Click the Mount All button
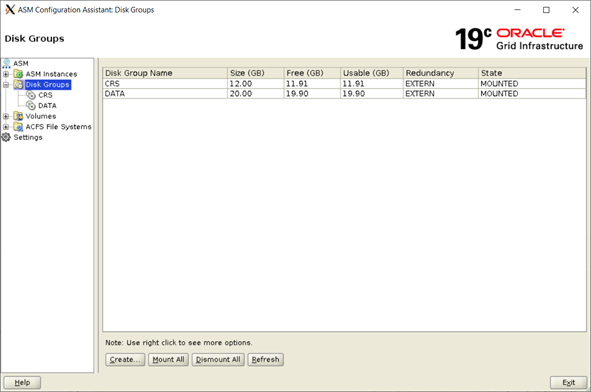Viewport: 591px width, 392px height. pos(168,360)
